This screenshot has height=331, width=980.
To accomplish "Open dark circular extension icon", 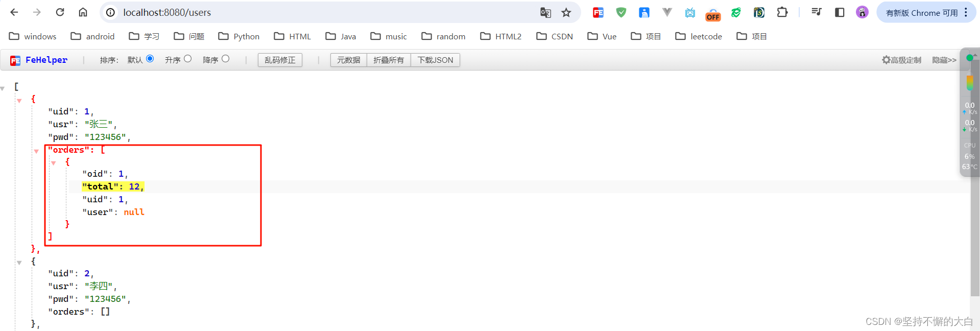I will 759,12.
